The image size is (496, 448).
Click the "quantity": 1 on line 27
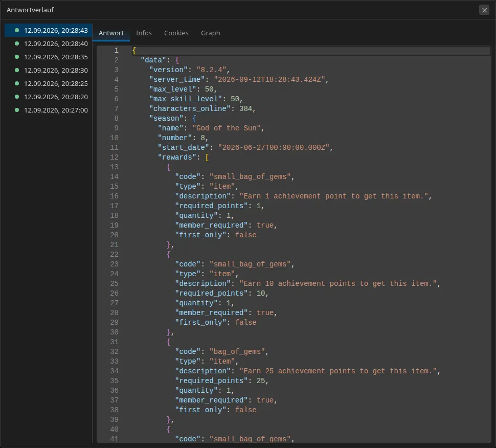point(205,303)
